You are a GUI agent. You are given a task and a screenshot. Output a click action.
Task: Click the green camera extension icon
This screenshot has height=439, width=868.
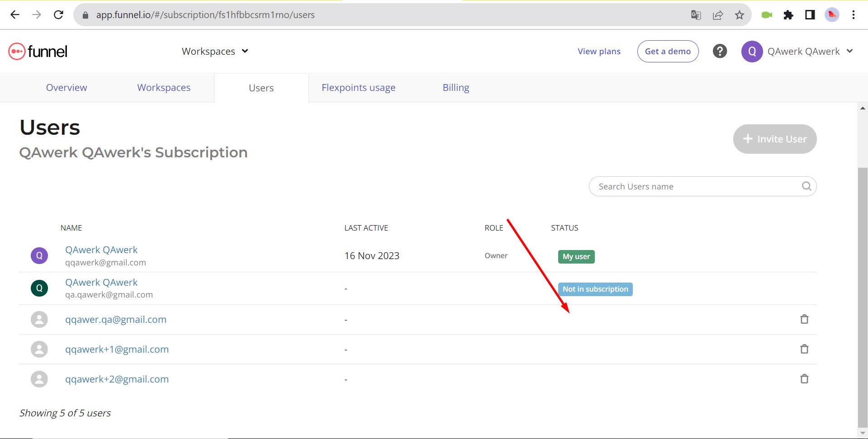[x=767, y=15]
